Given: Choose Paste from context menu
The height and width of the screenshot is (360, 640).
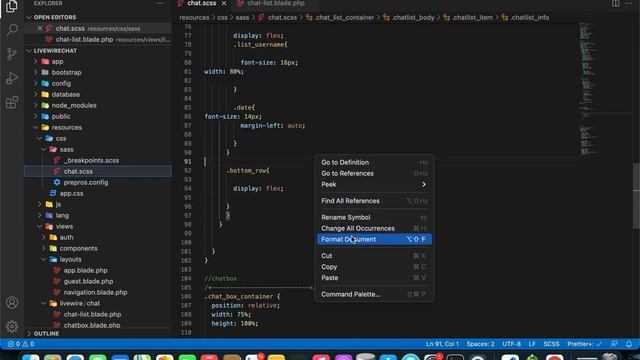Looking at the screenshot, I should [330, 278].
